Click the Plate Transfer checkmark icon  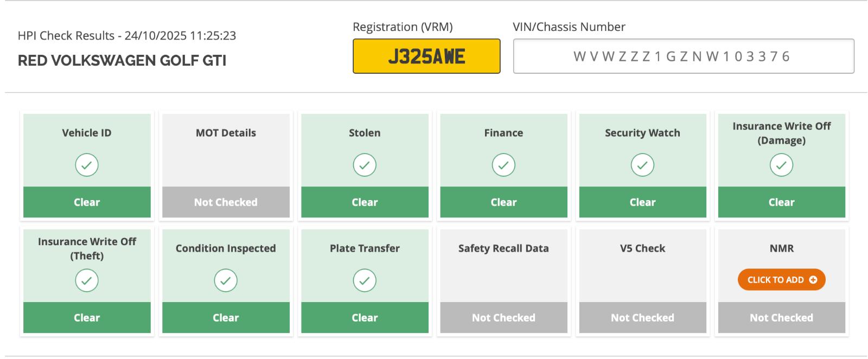point(365,280)
